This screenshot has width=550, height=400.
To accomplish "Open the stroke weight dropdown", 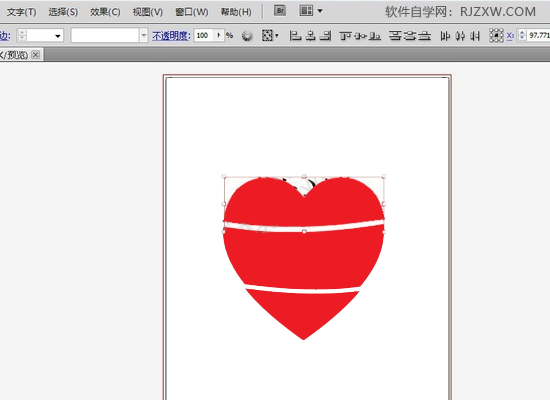I will pos(58,36).
